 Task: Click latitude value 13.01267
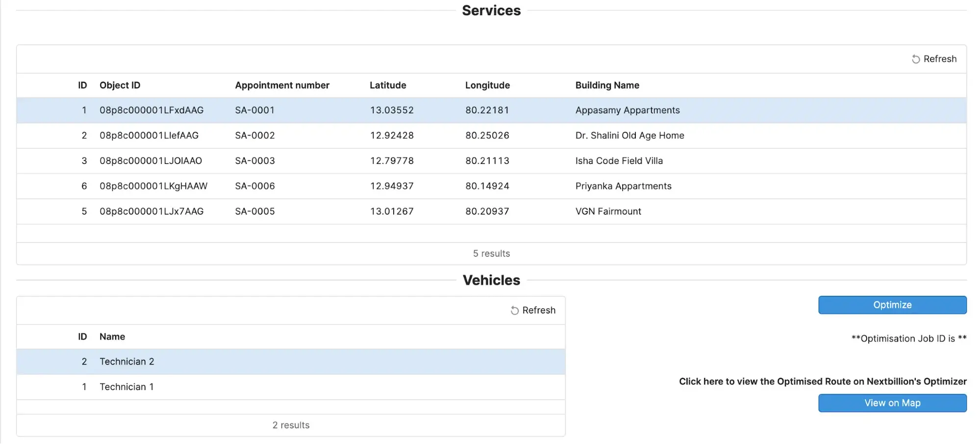(392, 211)
